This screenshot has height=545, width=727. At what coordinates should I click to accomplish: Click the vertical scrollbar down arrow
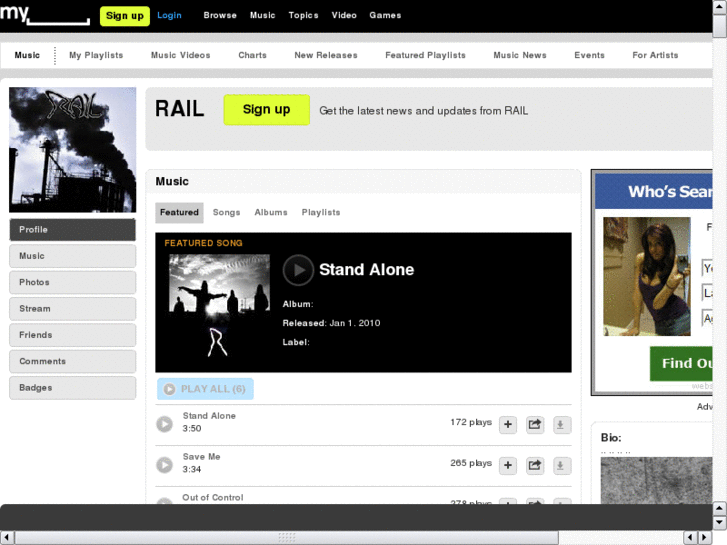[720, 523]
